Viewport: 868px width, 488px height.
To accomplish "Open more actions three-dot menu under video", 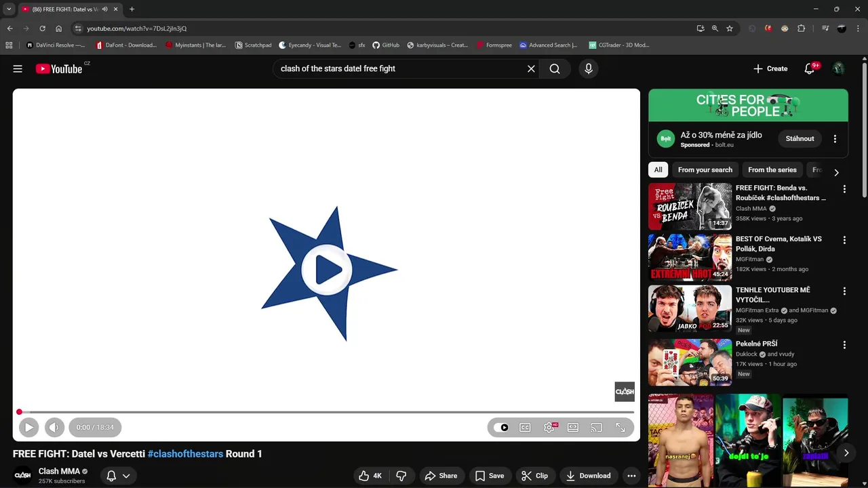I will tap(631, 476).
